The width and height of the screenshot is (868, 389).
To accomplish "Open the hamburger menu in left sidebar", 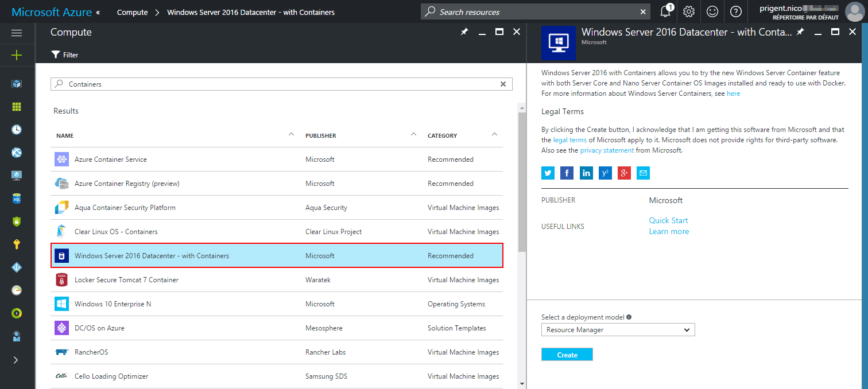I will [x=17, y=33].
